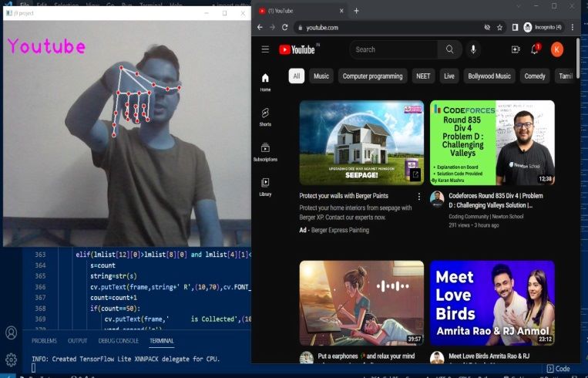Viewport: 588px width, 378px height.
Task: Open Coding Community | Newton School channel link
Action: pyautogui.click(x=486, y=217)
